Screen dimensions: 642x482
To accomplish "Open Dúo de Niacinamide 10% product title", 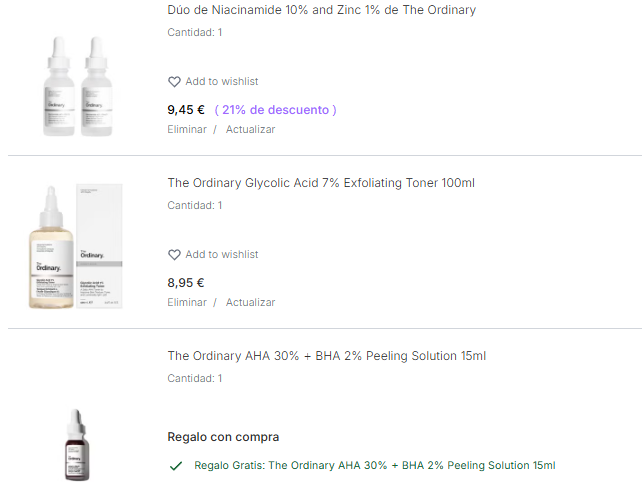I will [x=321, y=10].
